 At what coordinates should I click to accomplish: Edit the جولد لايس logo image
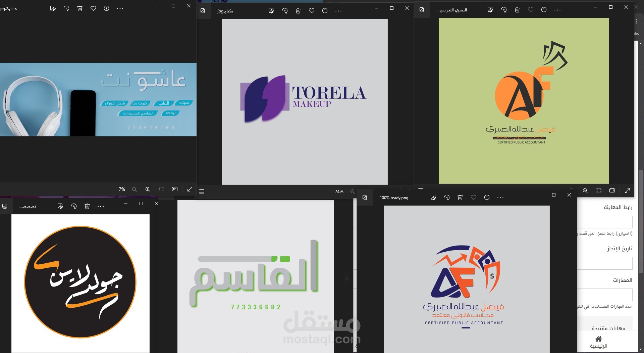(60, 206)
